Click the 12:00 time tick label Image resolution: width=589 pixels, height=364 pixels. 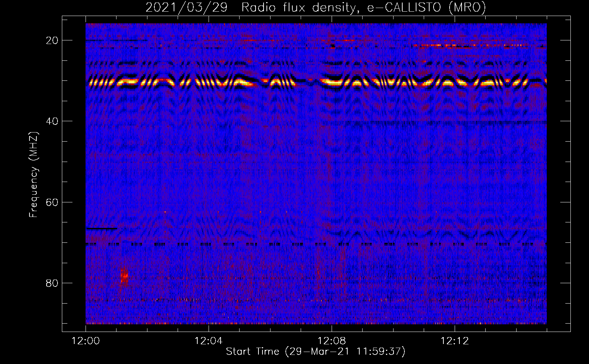(x=86, y=341)
